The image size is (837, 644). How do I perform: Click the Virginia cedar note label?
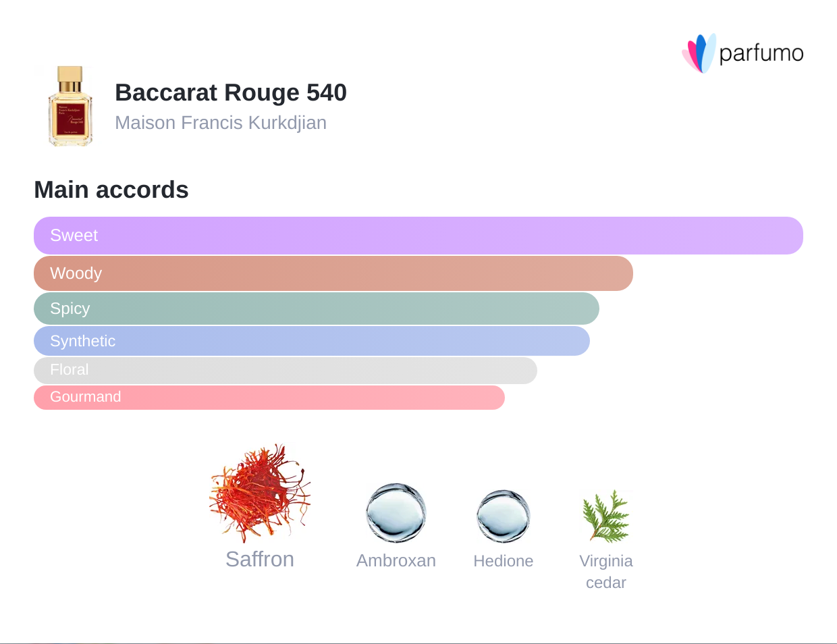(606, 572)
